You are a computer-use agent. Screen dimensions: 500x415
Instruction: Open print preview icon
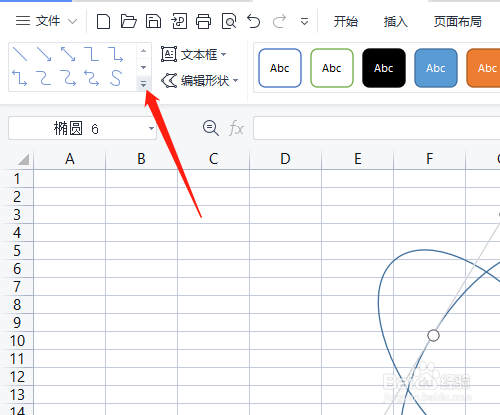(x=229, y=22)
